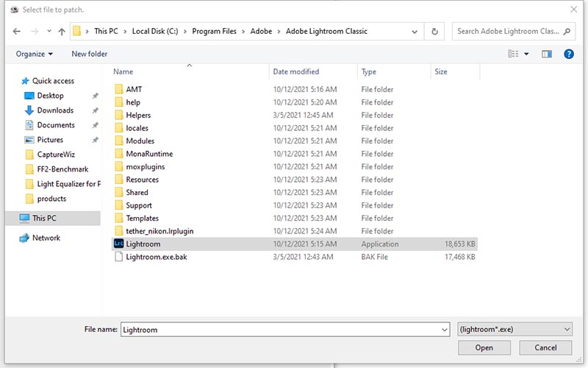Click the Open button

coord(484,347)
